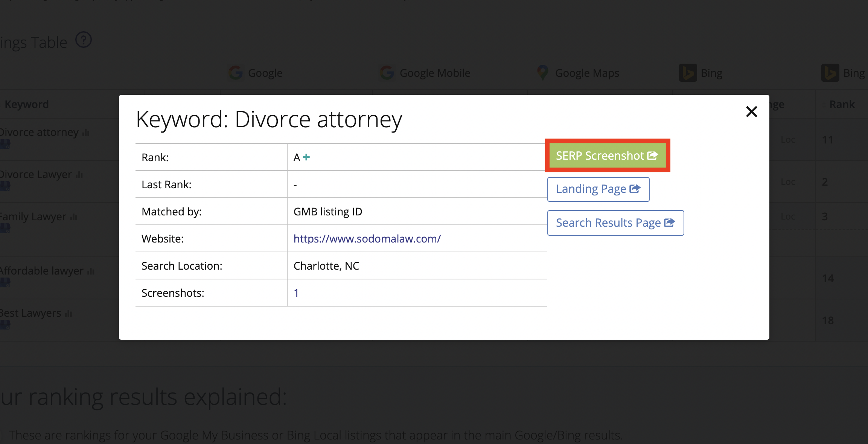Open chart icon next to Divorce Lawyer keyword

79,175
